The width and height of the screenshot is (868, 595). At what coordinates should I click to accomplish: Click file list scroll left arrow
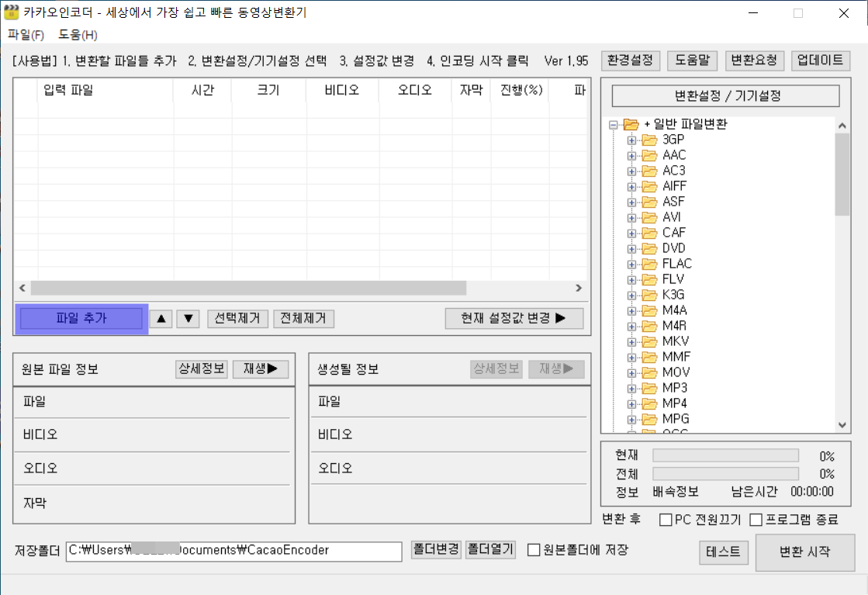tap(22, 288)
